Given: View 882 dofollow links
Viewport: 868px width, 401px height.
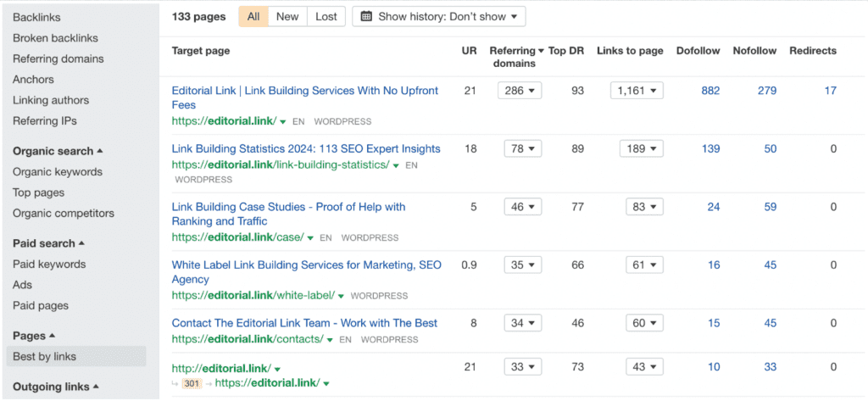Looking at the screenshot, I should pyautogui.click(x=710, y=90).
